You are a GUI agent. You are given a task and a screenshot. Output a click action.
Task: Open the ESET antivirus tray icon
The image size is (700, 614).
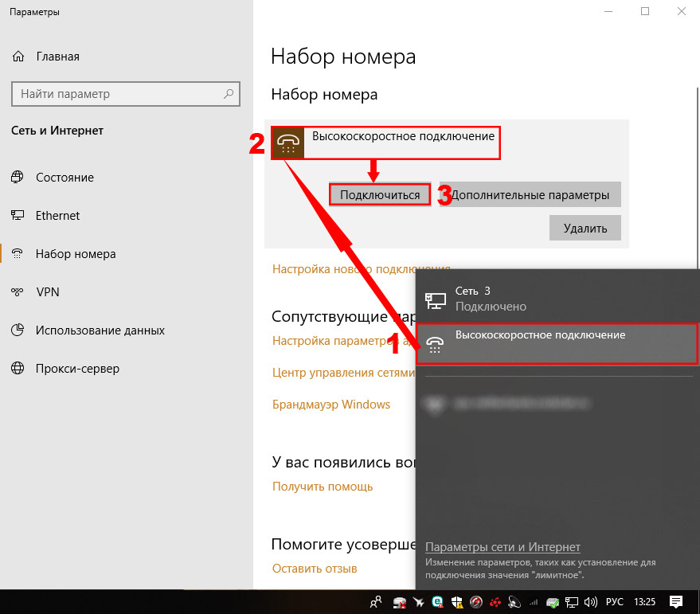(438, 602)
